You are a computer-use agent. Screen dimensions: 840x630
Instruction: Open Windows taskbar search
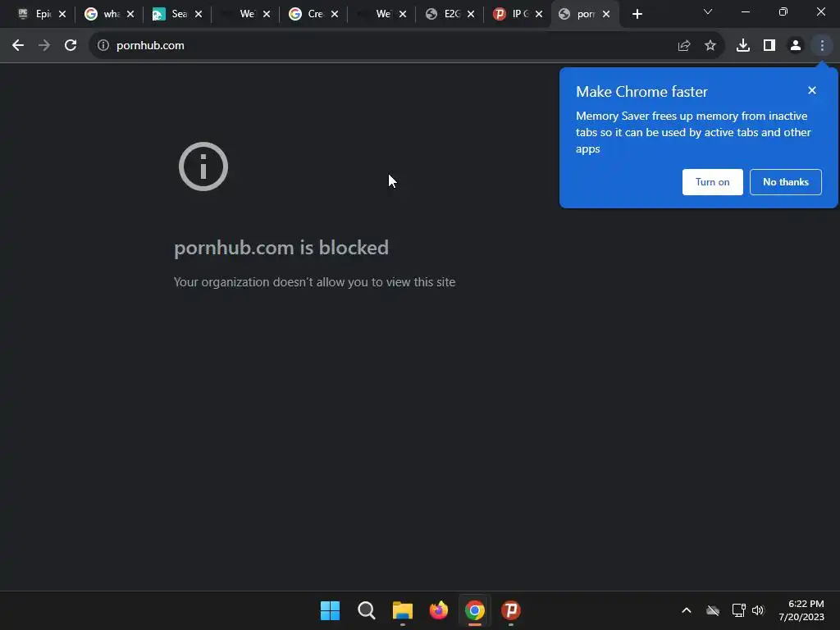pos(367,610)
